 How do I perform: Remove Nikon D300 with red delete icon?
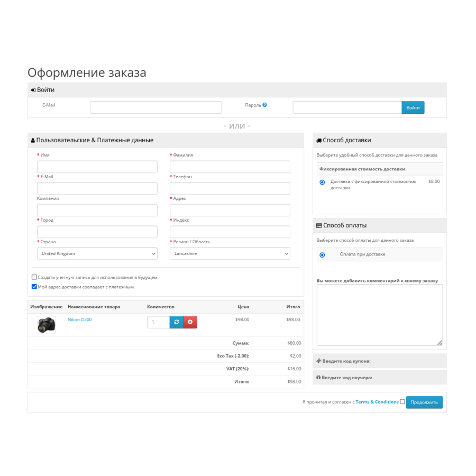coord(190,322)
